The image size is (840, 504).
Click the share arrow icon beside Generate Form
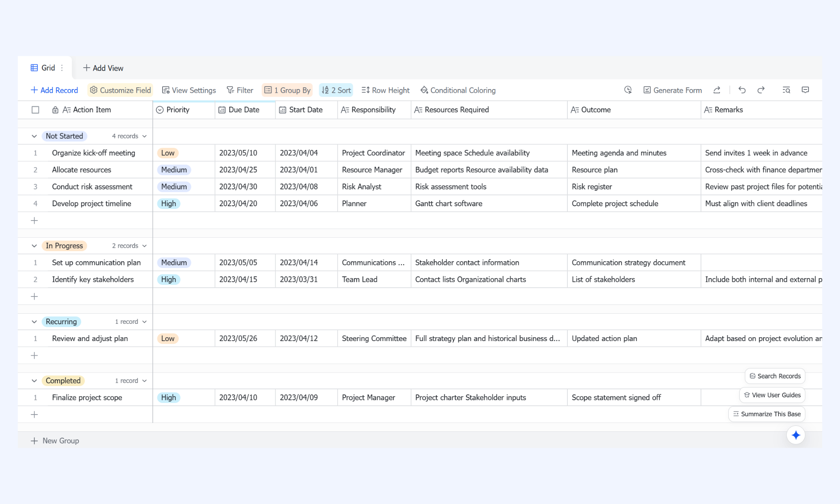(x=717, y=90)
